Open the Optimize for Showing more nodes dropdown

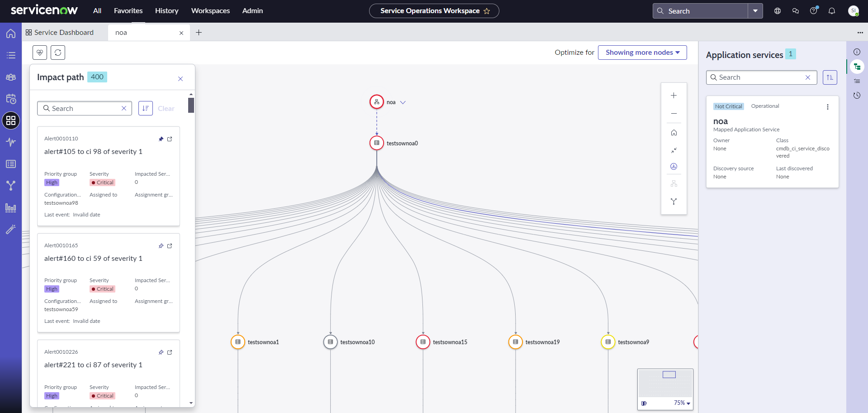(642, 53)
